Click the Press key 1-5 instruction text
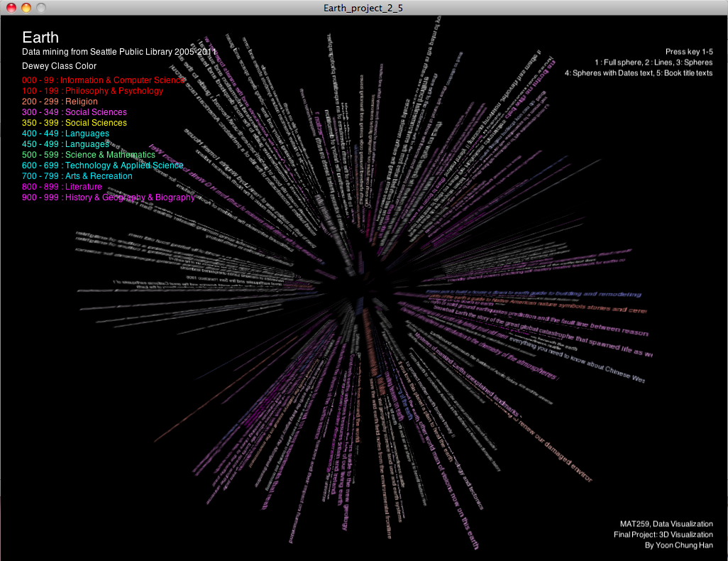Viewport: 728px width, 561px height. click(688, 52)
